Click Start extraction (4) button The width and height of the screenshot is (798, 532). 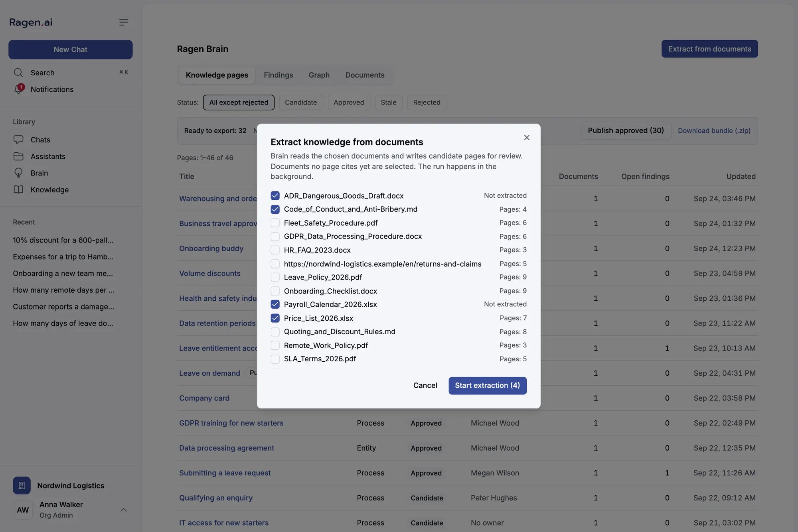pos(487,386)
